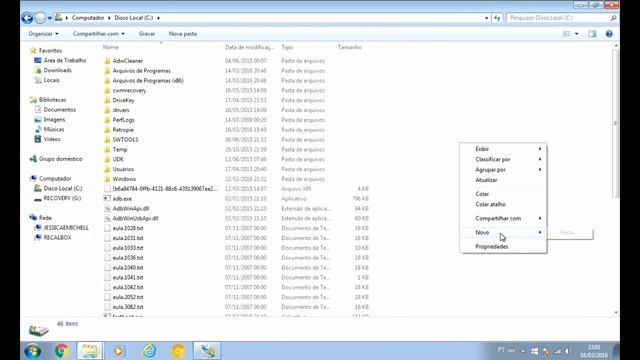Image resolution: width=640 pixels, height=360 pixels.
Task: Open the Help question mark icon
Action: [x=609, y=34]
